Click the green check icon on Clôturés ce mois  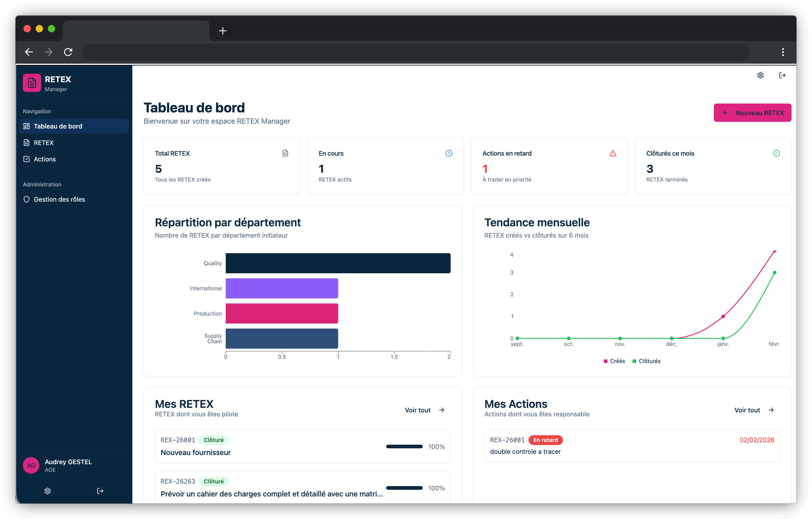[x=777, y=153]
